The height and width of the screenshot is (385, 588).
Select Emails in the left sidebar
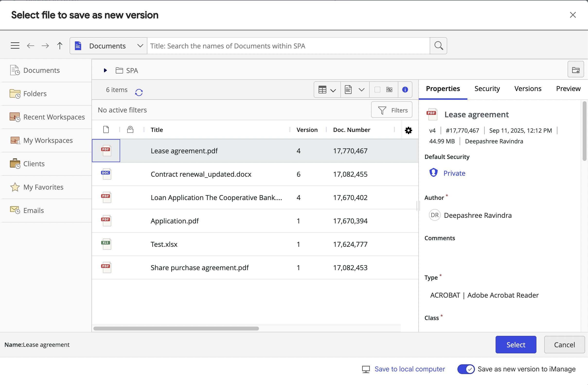tap(33, 210)
